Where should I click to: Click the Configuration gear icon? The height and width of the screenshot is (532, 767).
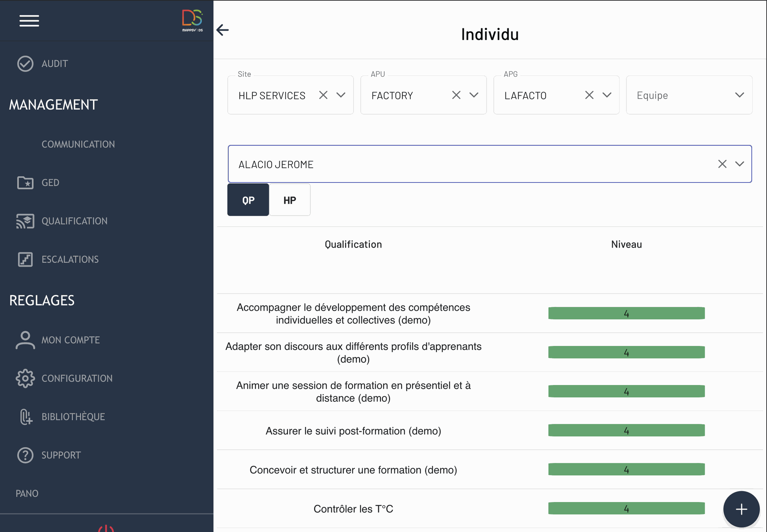point(25,378)
